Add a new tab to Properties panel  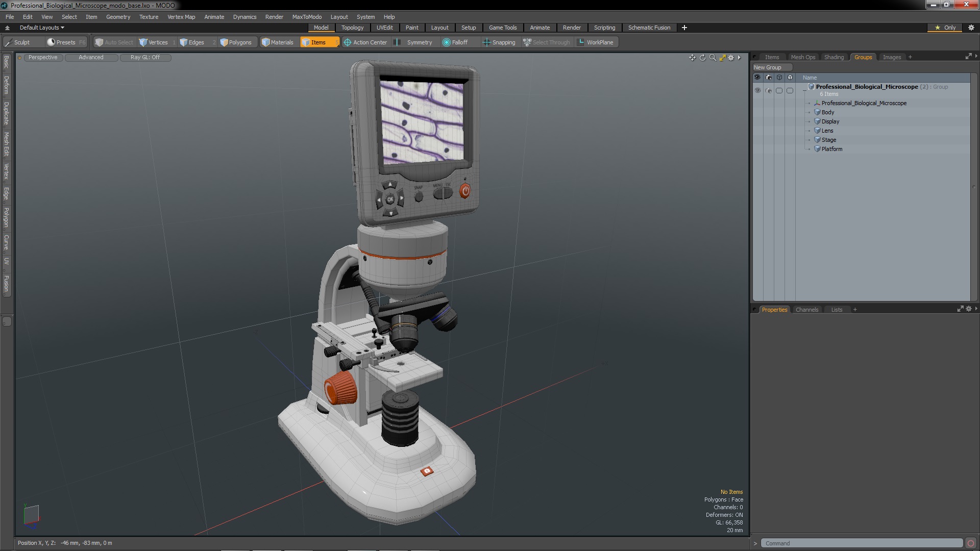click(855, 310)
